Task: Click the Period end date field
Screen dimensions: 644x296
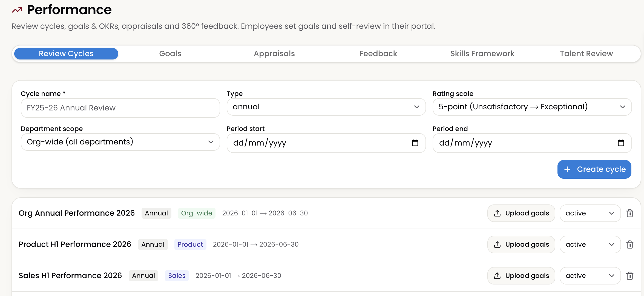Action: point(532,143)
